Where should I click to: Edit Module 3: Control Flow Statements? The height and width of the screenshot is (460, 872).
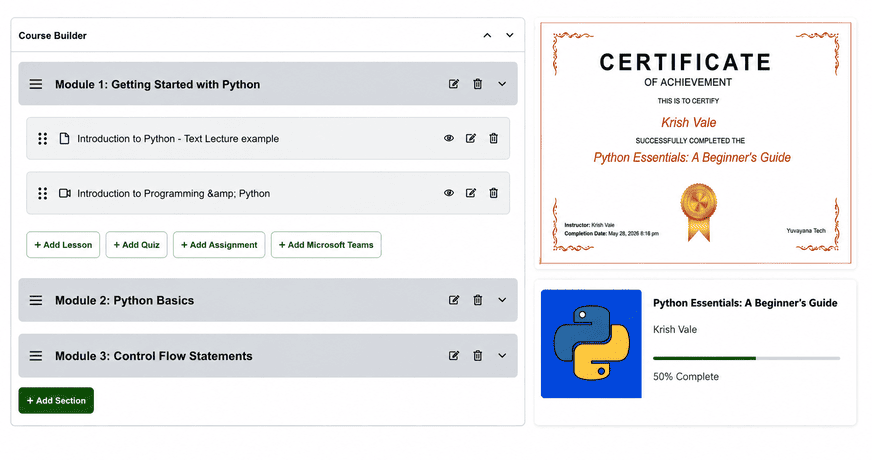[454, 355]
